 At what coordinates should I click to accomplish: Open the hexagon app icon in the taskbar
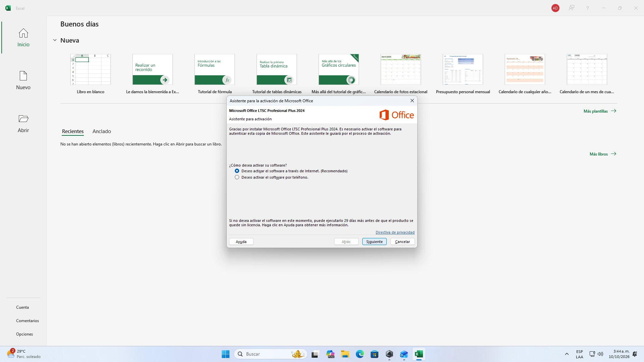pyautogui.click(x=389, y=354)
